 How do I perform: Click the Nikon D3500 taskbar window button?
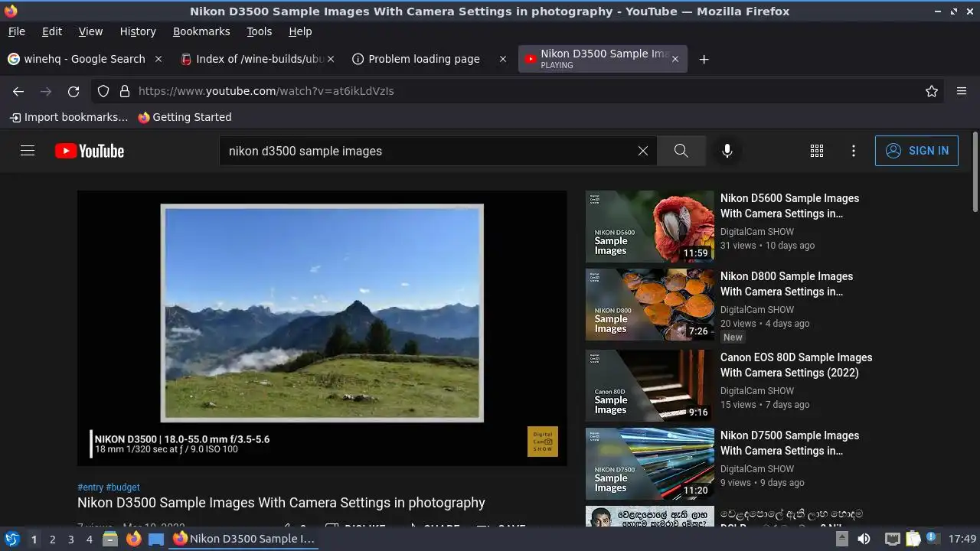(x=244, y=539)
